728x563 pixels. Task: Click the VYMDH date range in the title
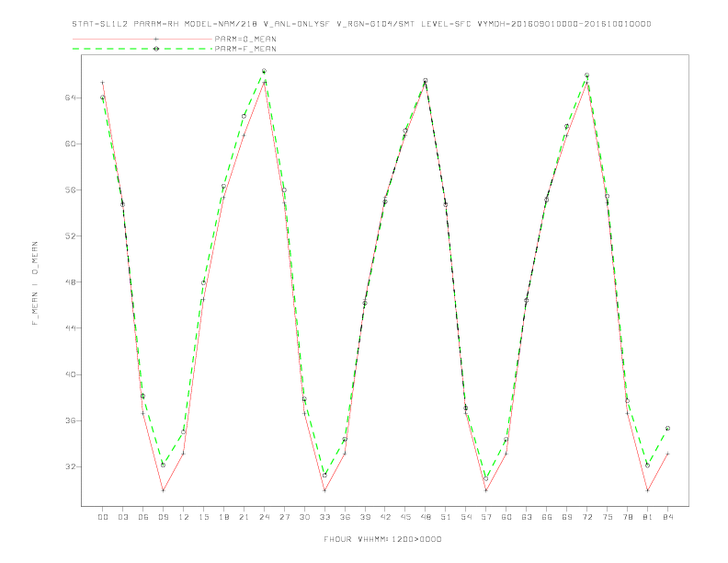[564, 24]
